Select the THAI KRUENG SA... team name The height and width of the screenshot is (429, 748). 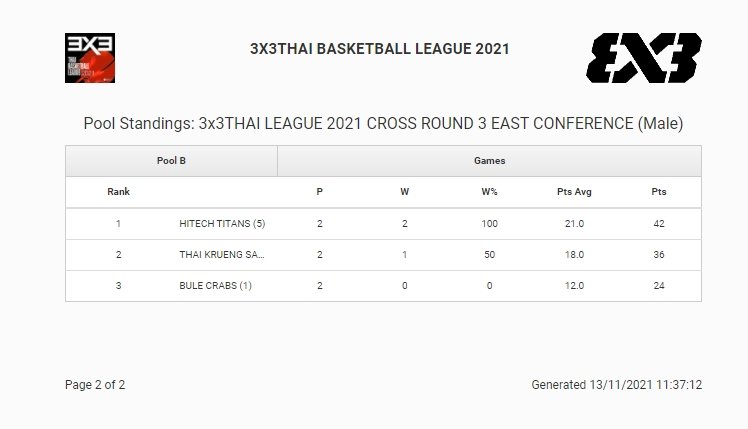pyautogui.click(x=222, y=255)
